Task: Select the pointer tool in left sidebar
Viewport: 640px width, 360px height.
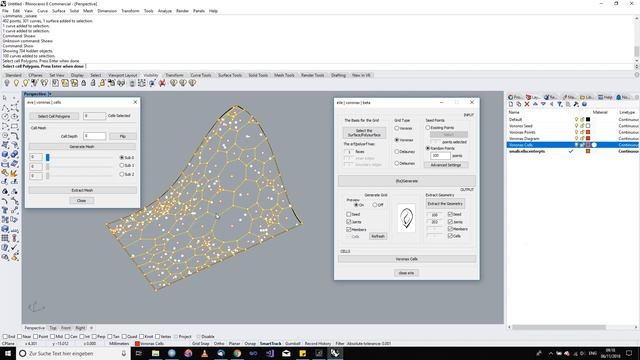Action: (x=5, y=98)
